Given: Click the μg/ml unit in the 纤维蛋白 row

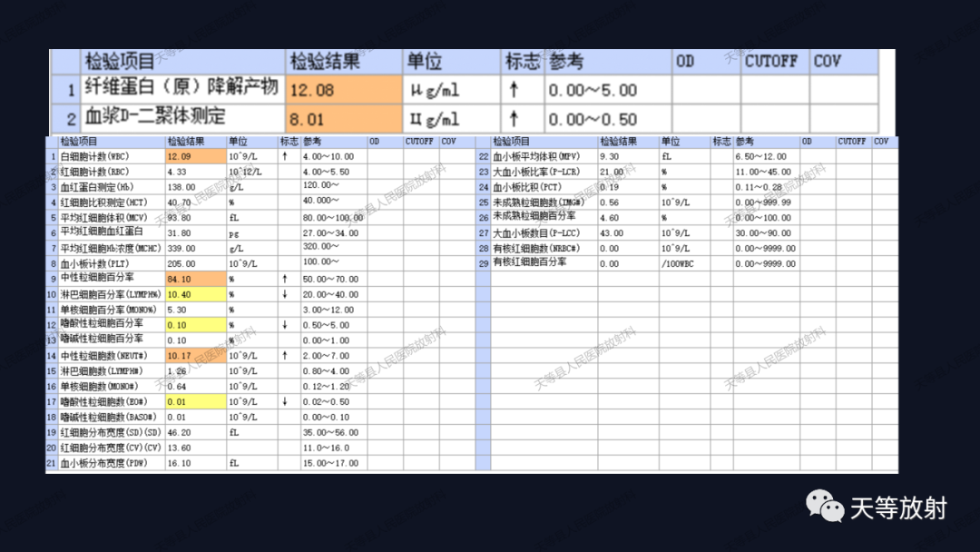Looking at the screenshot, I should 435,91.
